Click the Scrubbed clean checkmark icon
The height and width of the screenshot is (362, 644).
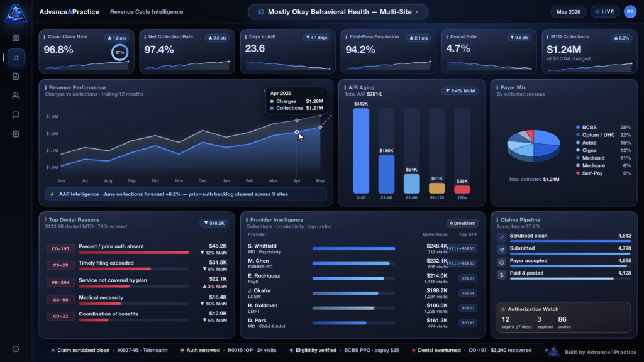(x=501, y=237)
